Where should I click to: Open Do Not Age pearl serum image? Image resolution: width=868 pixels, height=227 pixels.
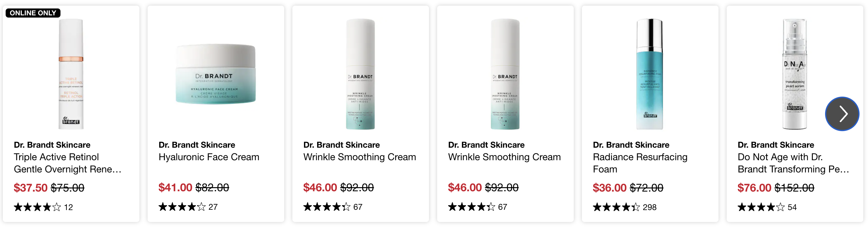795,74
